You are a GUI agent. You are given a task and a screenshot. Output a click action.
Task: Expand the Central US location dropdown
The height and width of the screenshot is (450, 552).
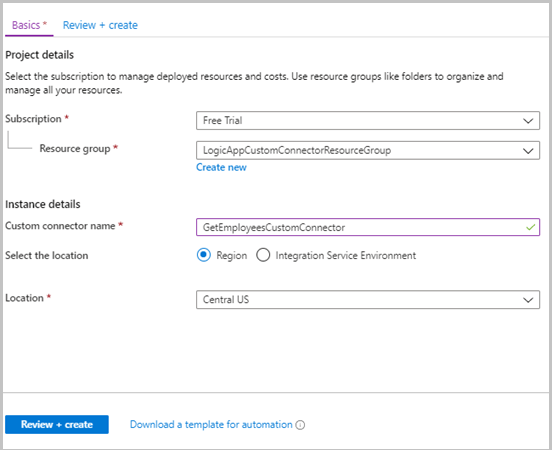[368, 300]
